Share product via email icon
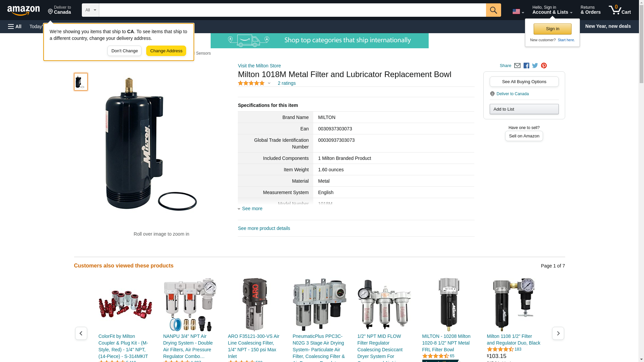The width and height of the screenshot is (644, 362). (517, 66)
